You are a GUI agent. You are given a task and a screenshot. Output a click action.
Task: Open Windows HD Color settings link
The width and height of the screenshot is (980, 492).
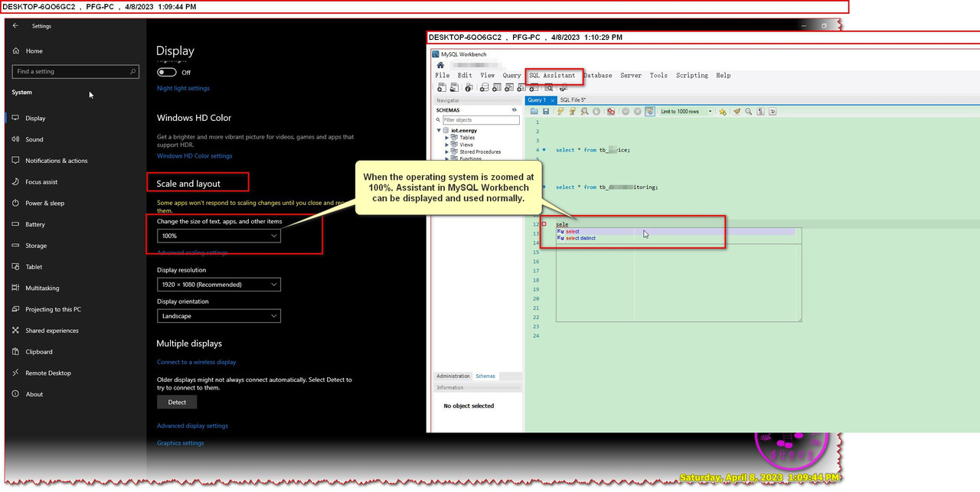click(x=194, y=156)
